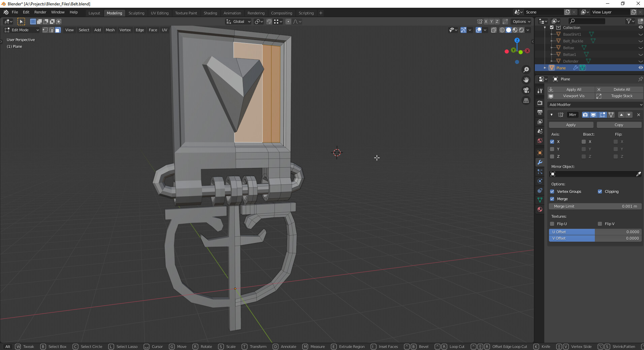Enable the Y axis mirror checkbox

coord(552,149)
